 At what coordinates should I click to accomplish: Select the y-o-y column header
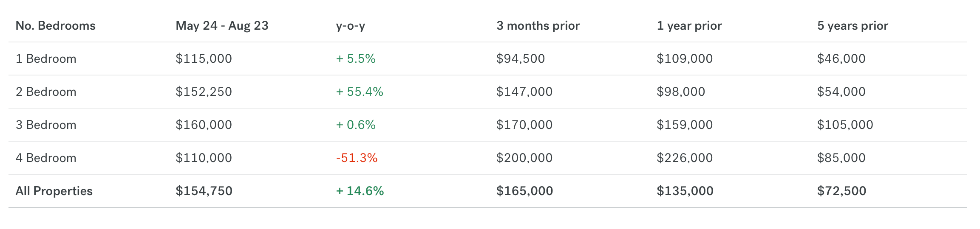click(351, 26)
